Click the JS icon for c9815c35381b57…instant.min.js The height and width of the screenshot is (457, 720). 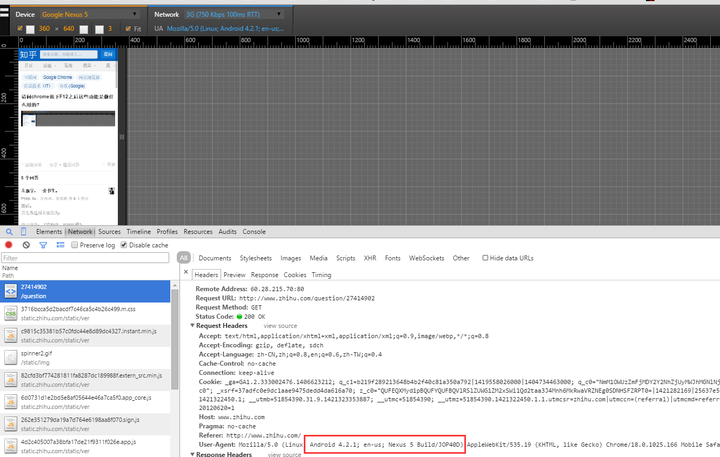11,335
